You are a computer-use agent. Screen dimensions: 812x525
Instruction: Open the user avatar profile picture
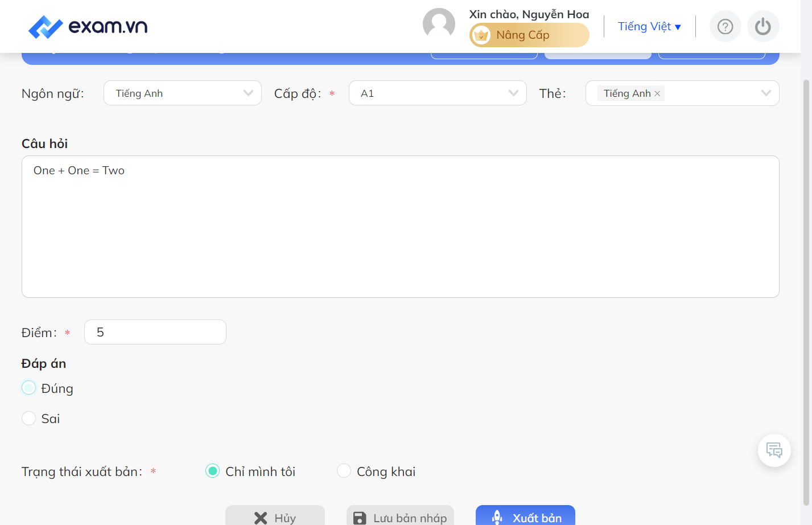439,24
